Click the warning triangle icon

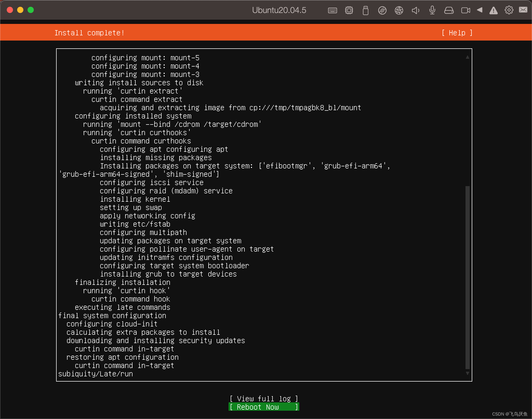493,11
